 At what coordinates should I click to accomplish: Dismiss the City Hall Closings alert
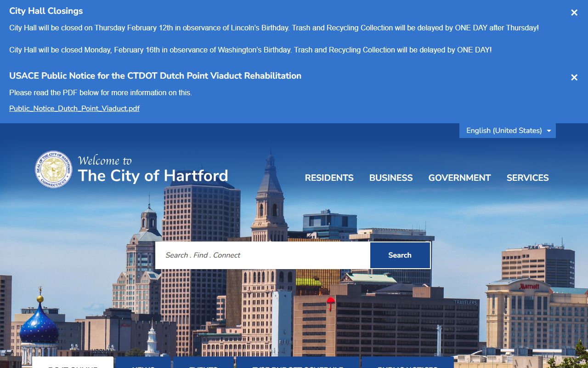tap(574, 13)
